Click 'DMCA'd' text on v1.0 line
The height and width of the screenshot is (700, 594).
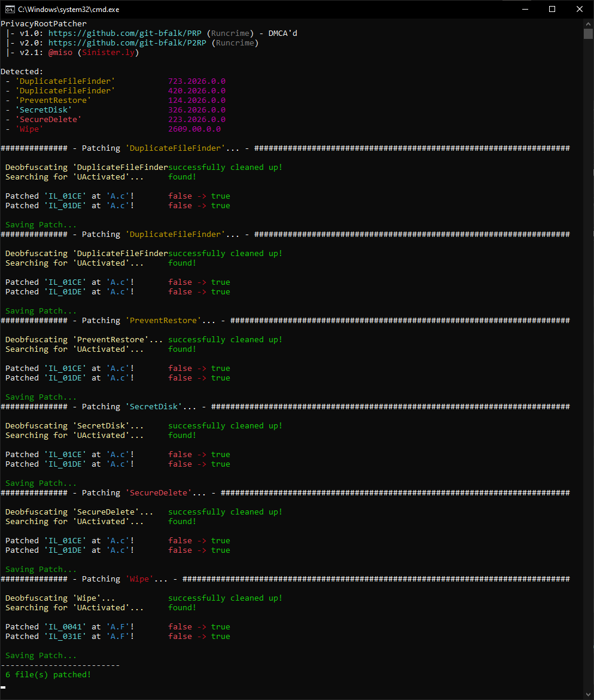tap(283, 34)
